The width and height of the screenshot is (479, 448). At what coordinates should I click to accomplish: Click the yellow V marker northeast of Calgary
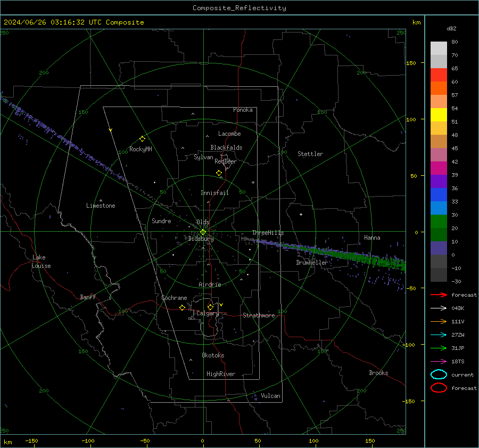click(221, 305)
